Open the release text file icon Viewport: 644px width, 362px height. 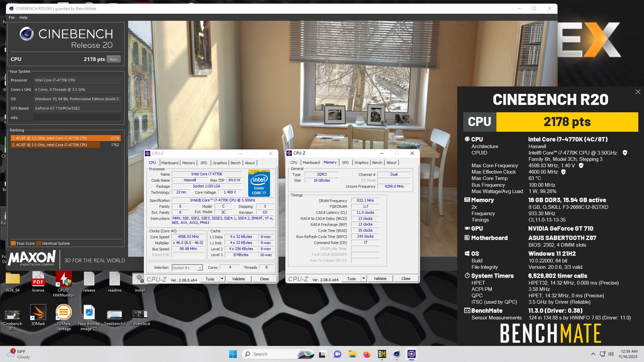coord(89,282)
